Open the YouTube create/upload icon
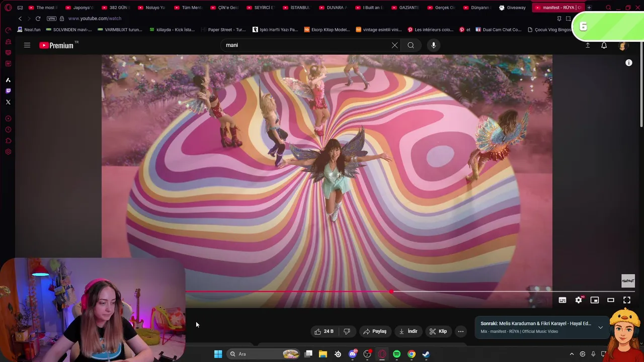 [x=588, y=45]
